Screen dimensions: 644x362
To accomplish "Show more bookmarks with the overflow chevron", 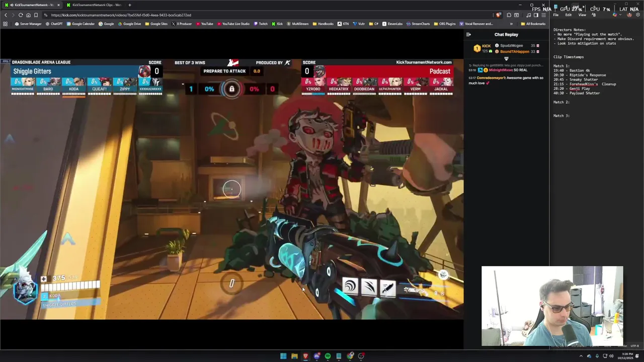I will [x=511, y=24].
